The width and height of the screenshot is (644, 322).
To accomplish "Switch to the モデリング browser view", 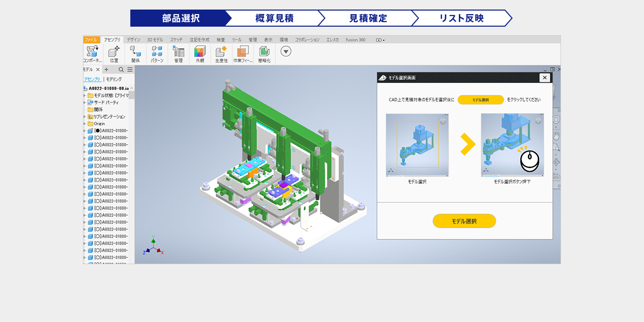I will click(114, 79).
